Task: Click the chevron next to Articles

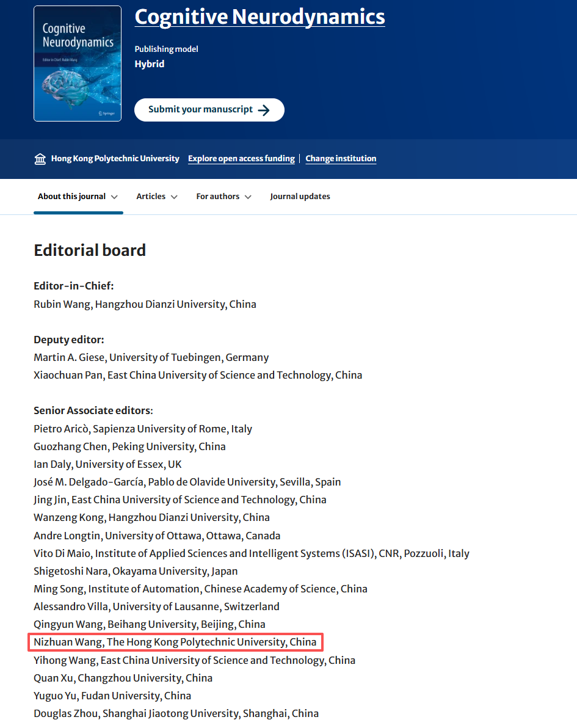Action: (174, 197)
